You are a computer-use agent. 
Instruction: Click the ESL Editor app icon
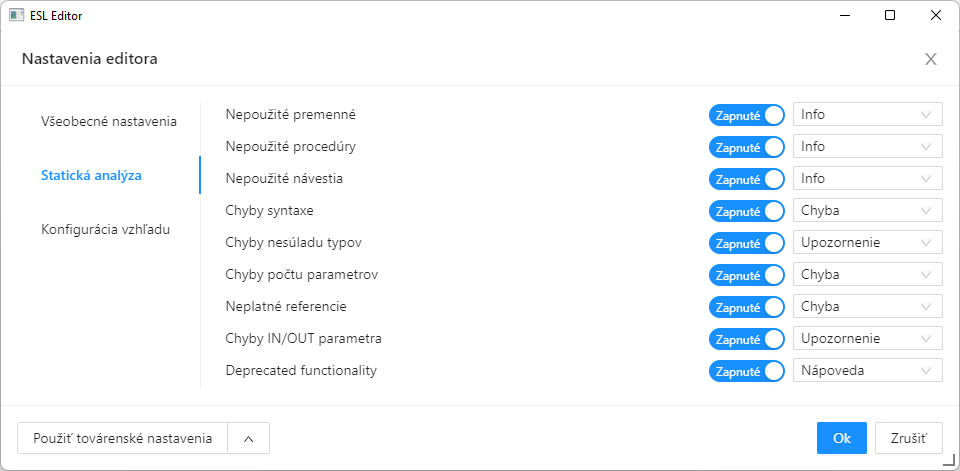point(16,15)
